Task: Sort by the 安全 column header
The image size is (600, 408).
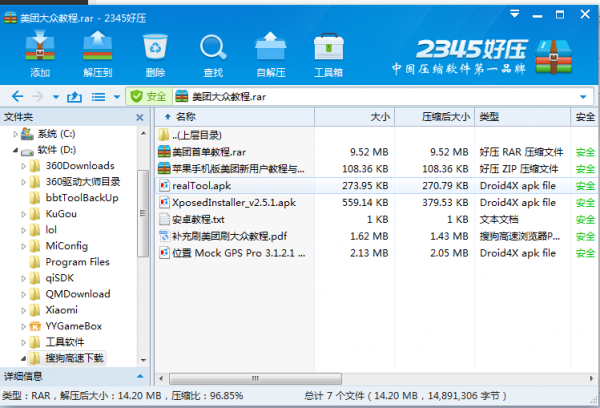Action: click(585, 117)
